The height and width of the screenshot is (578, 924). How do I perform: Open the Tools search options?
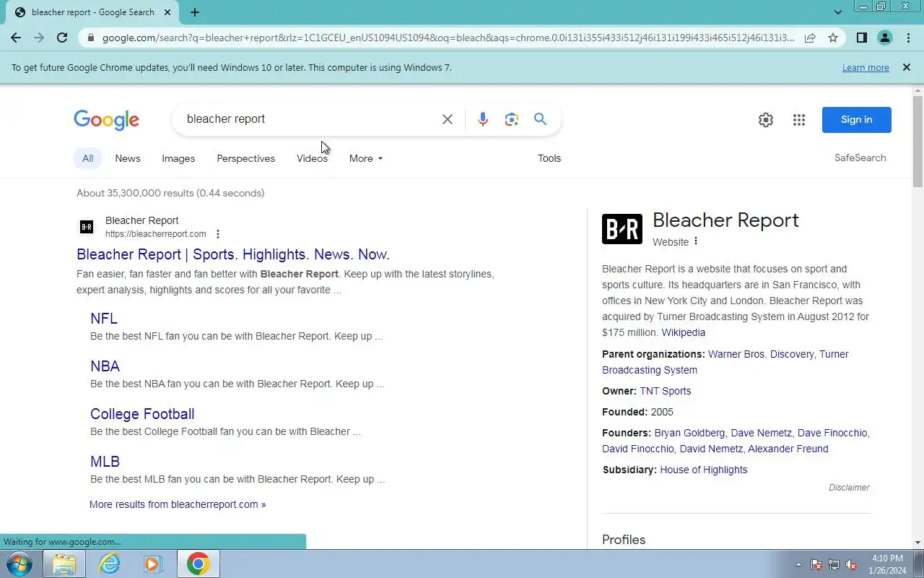(x=549, y=158)
